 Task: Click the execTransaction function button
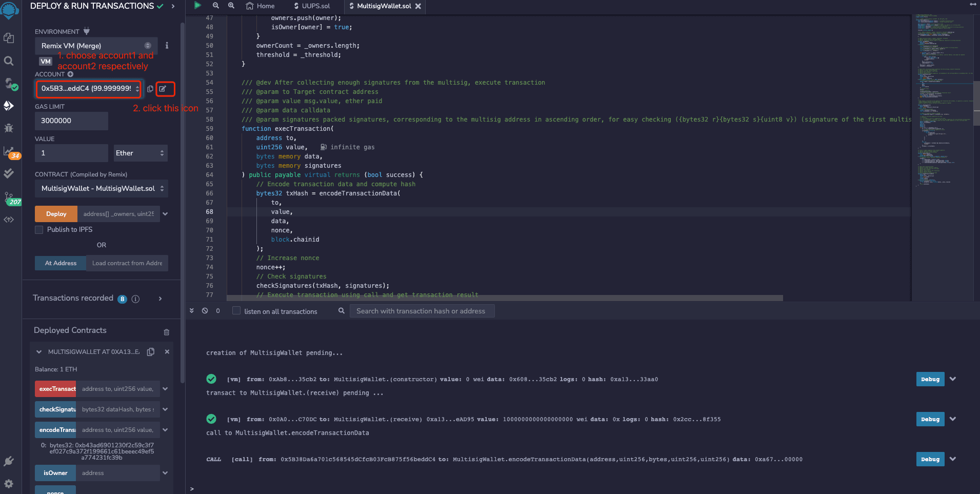point(56,389)
